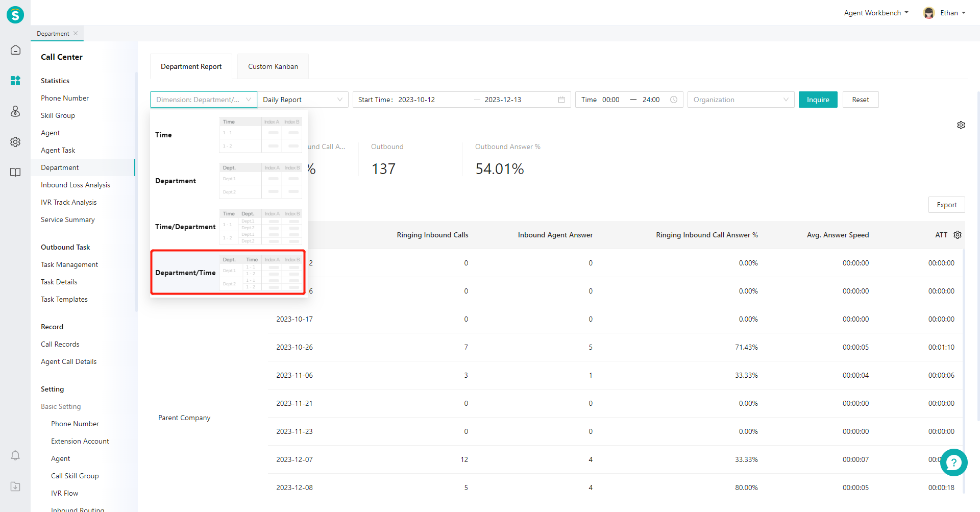Select the Department/Time dimension option

(228, 273)
